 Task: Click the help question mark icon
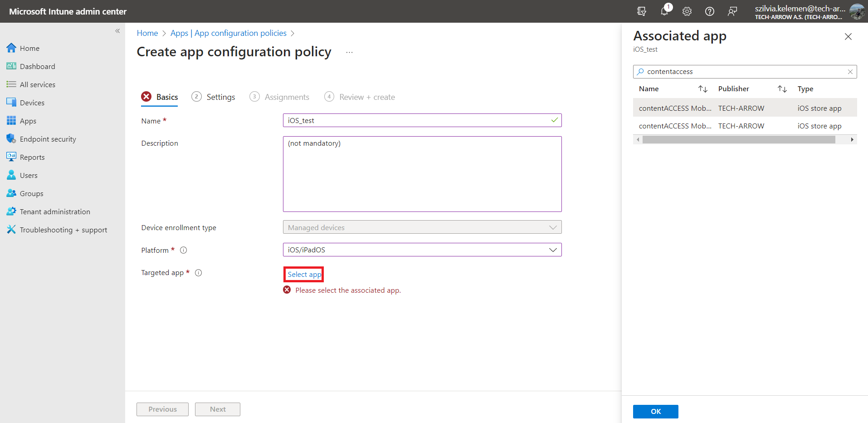pos(710,11)
